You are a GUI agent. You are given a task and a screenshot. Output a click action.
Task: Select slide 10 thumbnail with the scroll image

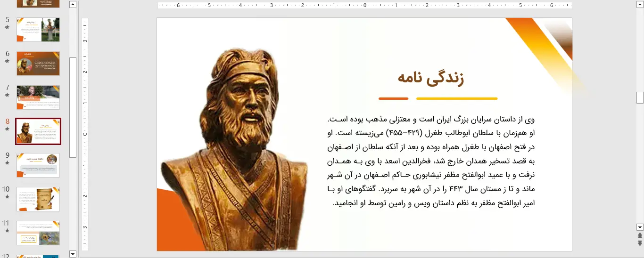point(38,199)
